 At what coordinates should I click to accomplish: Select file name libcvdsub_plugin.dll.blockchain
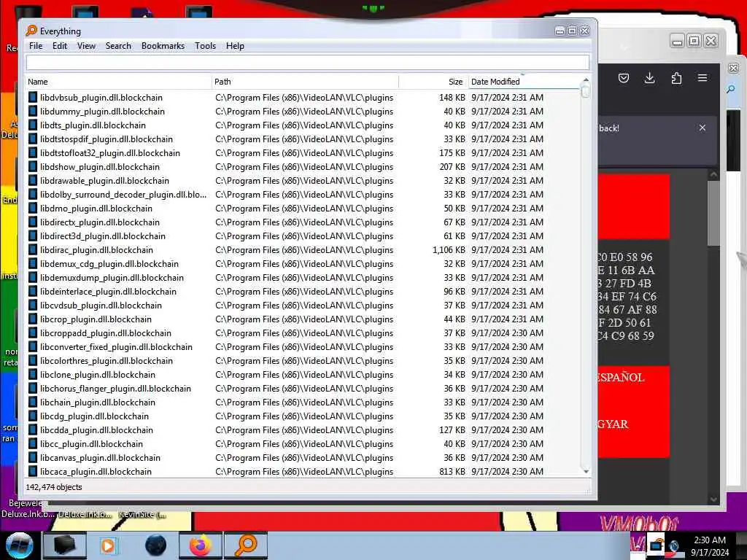tap(101, 306)
